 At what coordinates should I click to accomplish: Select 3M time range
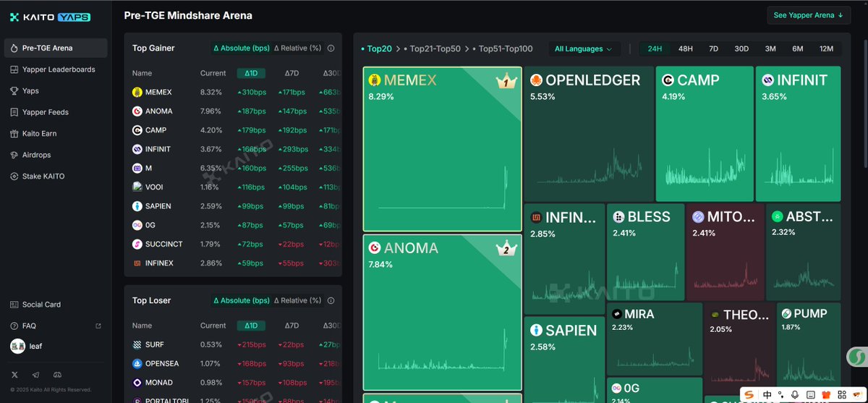[x=770, y=49]
